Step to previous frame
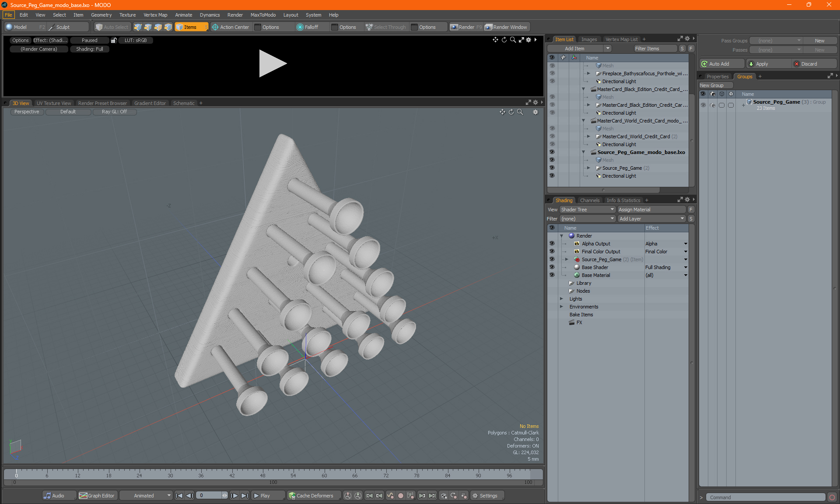Viewport: 840px width, 504px height. pyautogui.click(x=189, y=496)
